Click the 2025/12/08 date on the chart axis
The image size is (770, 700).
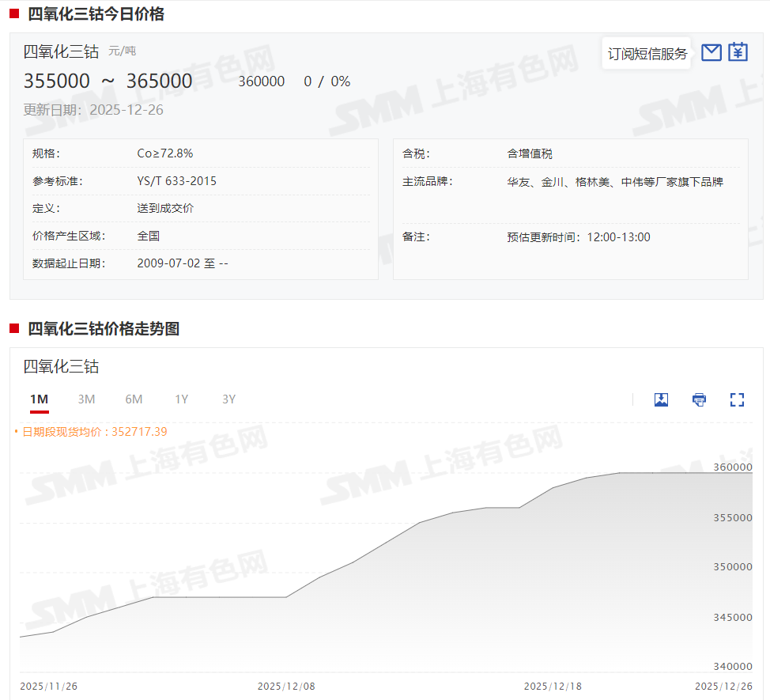(286, 686)
